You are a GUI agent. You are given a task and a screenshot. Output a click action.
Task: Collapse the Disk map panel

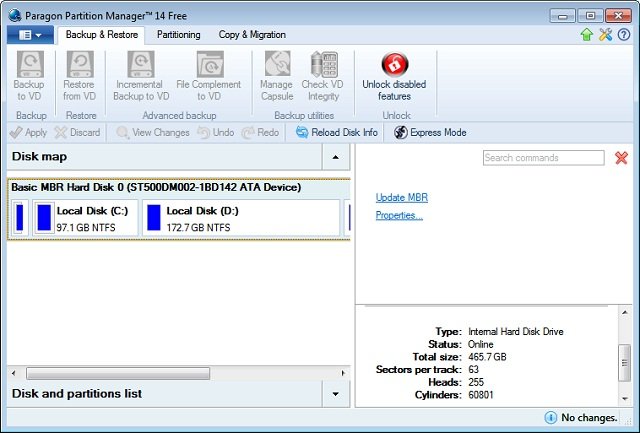(336, 157)
